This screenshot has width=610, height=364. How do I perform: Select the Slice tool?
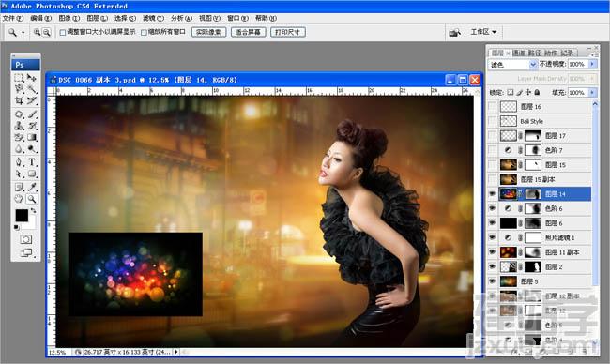pos(32,100)
